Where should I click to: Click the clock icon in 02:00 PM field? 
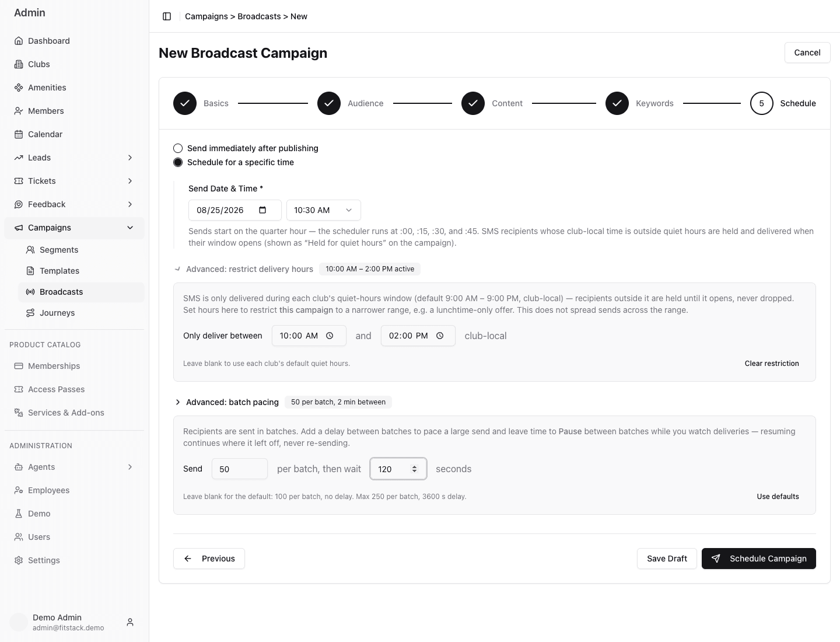click(x=440, y=336)
